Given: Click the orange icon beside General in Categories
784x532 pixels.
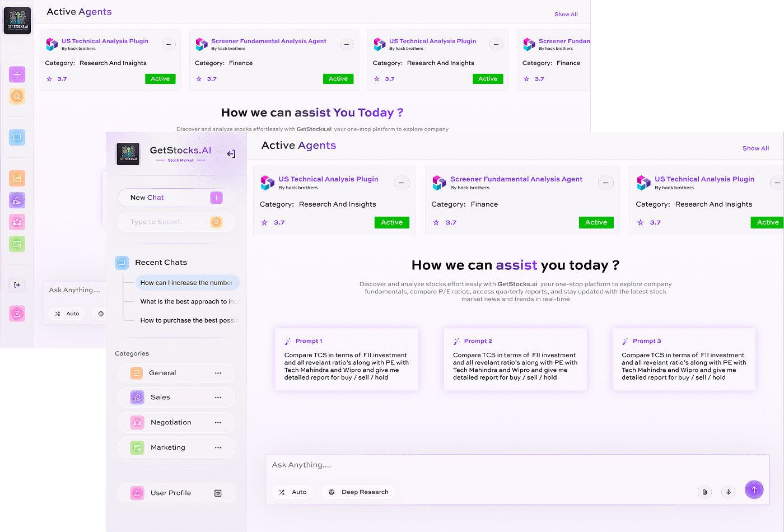Looking at the screenshot, I should (137, 373).
